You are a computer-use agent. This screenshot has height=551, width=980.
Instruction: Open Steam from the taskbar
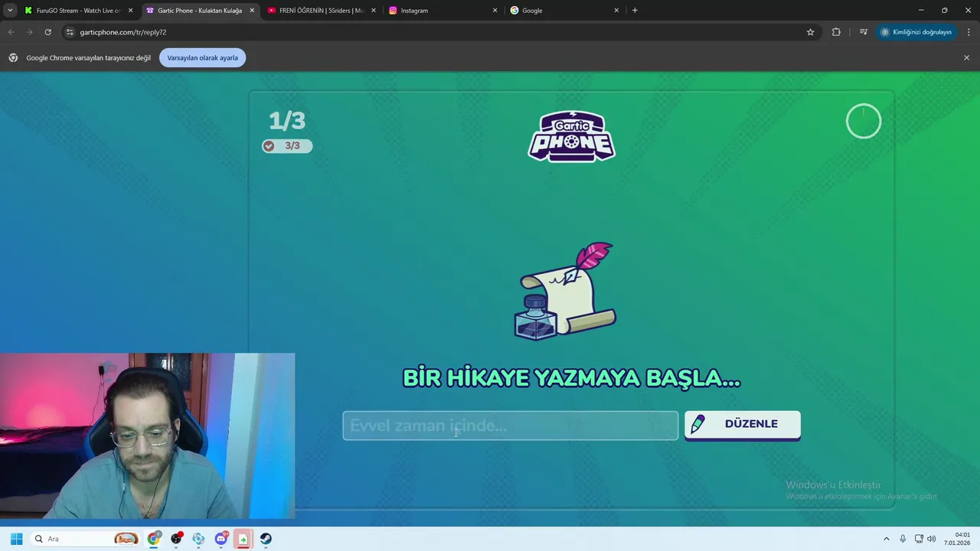pyautogui.click(x=266, y=539)
